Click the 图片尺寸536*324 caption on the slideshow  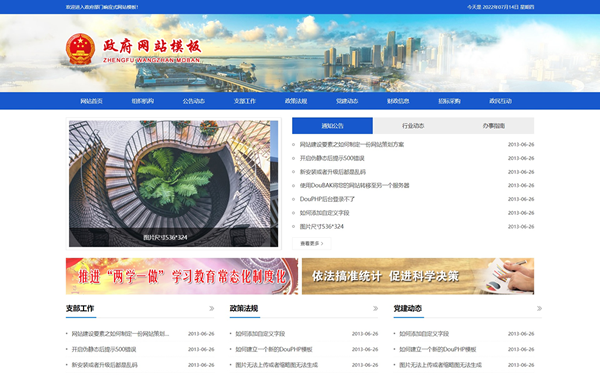pyautogui.click(x=165, y=238)
